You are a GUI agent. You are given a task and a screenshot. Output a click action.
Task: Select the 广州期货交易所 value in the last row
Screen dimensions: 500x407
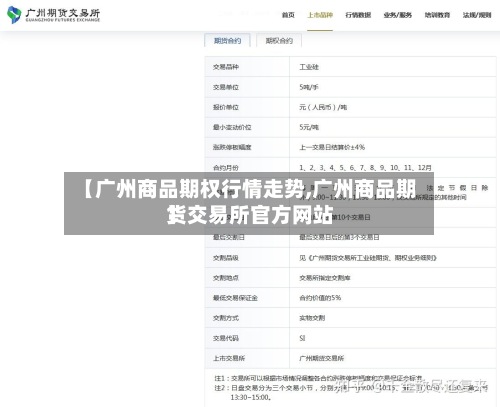point(322,358)
